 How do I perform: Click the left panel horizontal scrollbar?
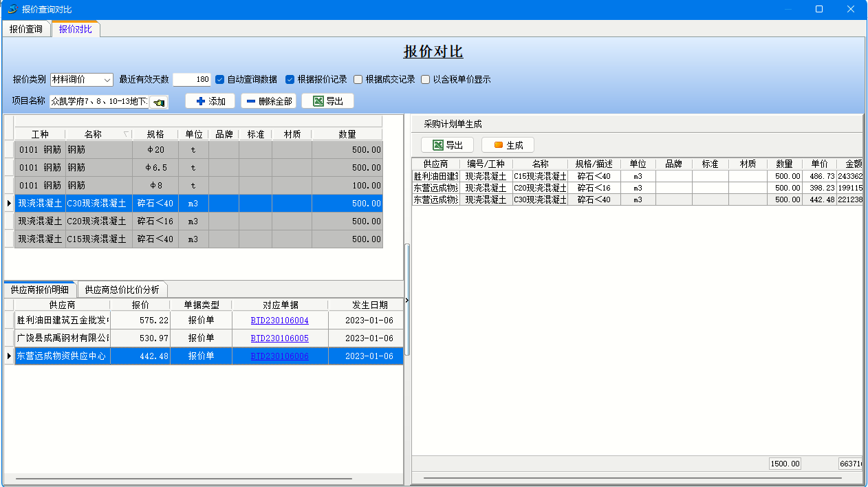pyautogui.click(x=184, y=479)
